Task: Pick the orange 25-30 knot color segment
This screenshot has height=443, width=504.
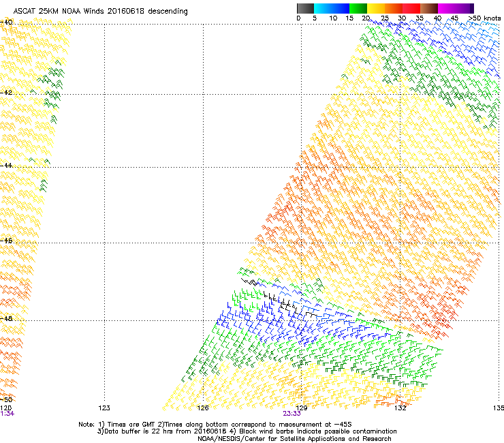Action: (x=394, y=8)
